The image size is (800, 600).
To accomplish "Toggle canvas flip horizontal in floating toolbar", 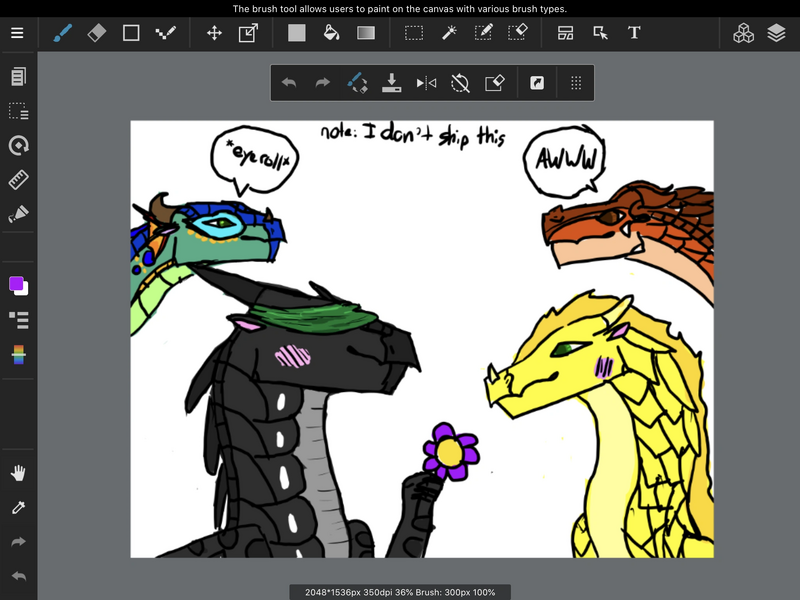I will (426, 83).
